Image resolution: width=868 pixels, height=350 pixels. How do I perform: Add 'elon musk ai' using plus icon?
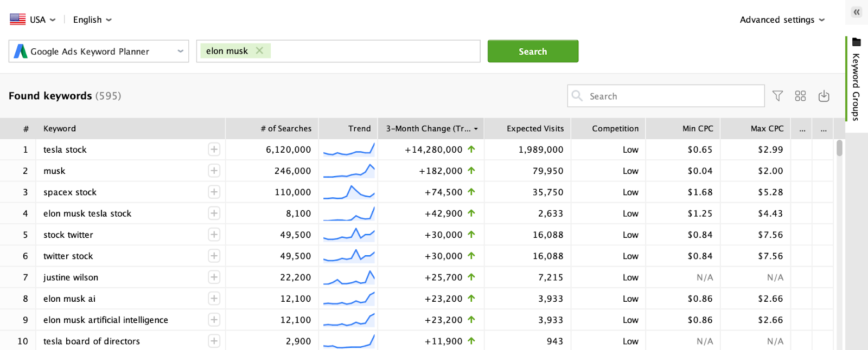click(214, 299)
